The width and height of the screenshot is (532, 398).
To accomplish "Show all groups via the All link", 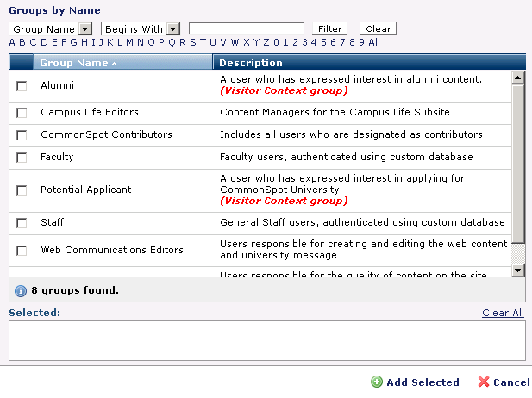I will (x=374, y=42).
